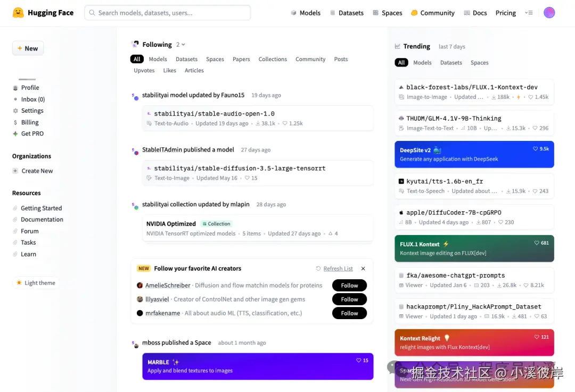Open the Datasets top navigation item
Viewport: 575px width, 392px height.
(x=347, y=13)
